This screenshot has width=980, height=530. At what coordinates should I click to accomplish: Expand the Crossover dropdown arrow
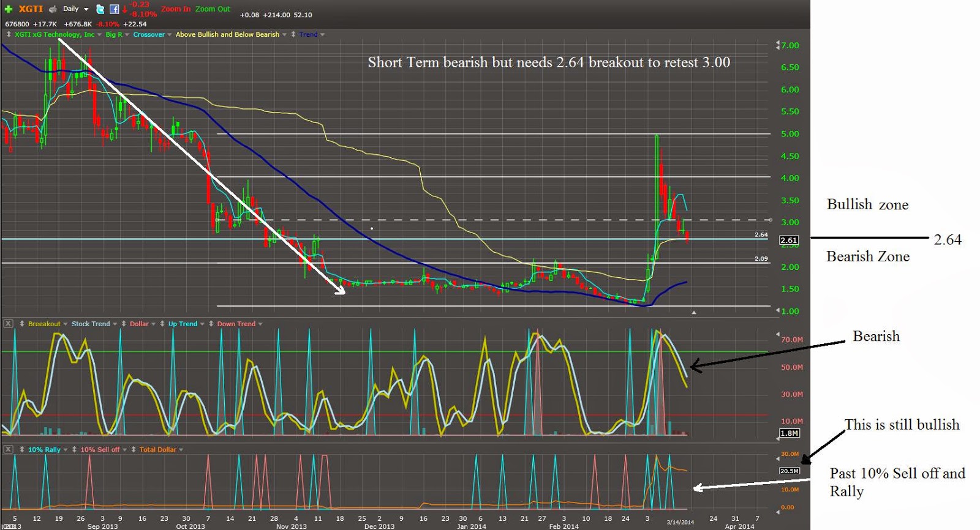(x=170, y=35)
